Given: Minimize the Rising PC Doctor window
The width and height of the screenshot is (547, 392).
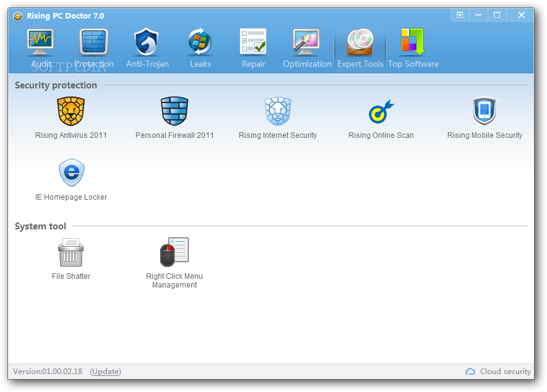Looking at the screenshot, I should [x=478, y=15].
